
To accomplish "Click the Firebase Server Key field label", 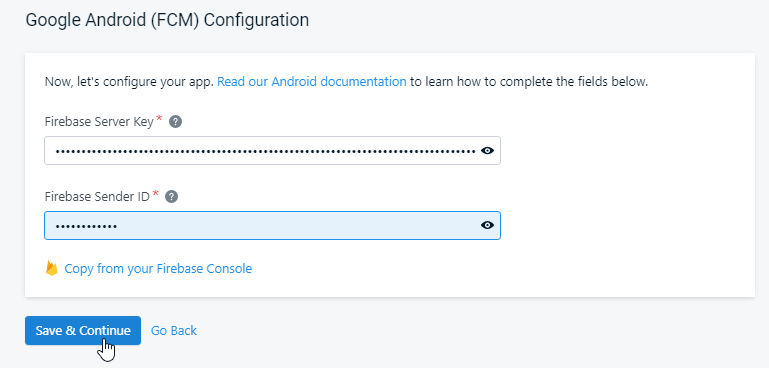I will click(99, 122).
